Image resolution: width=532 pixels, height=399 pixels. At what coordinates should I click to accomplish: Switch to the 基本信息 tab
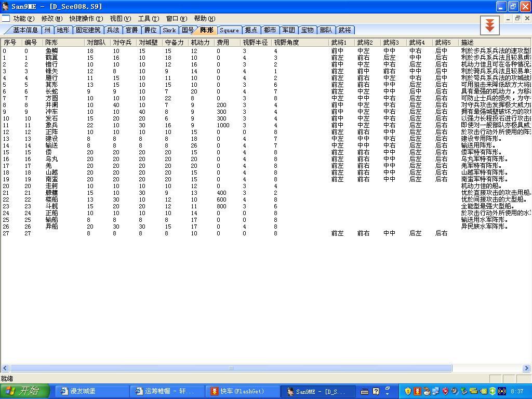(x=25, y=30)
